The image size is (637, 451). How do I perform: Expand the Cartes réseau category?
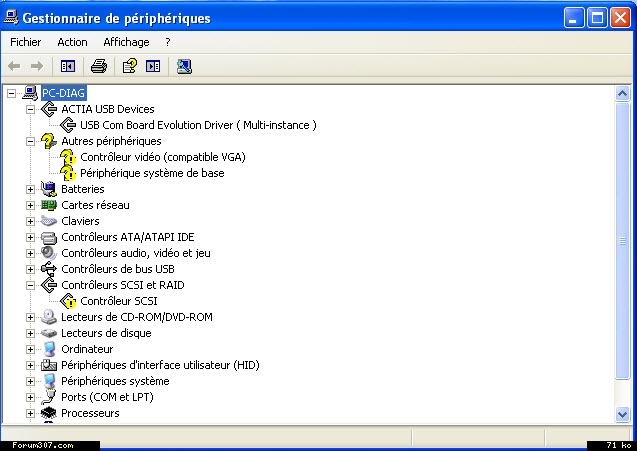tap(30, 205)
